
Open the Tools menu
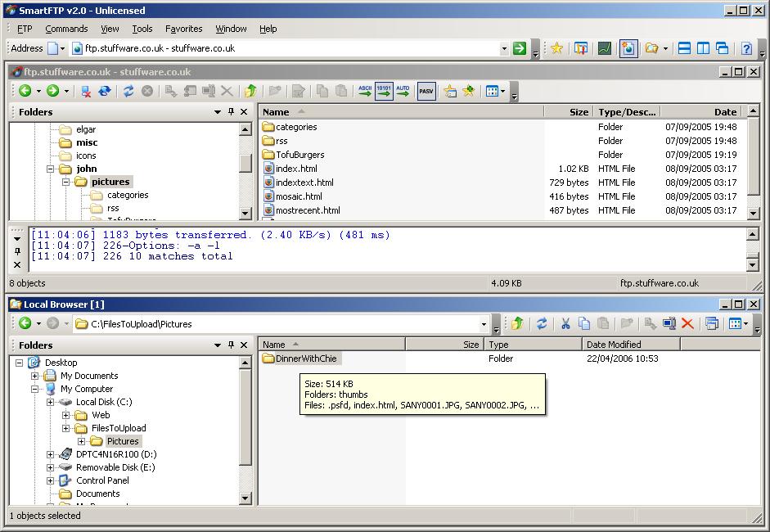click(142, 29)
